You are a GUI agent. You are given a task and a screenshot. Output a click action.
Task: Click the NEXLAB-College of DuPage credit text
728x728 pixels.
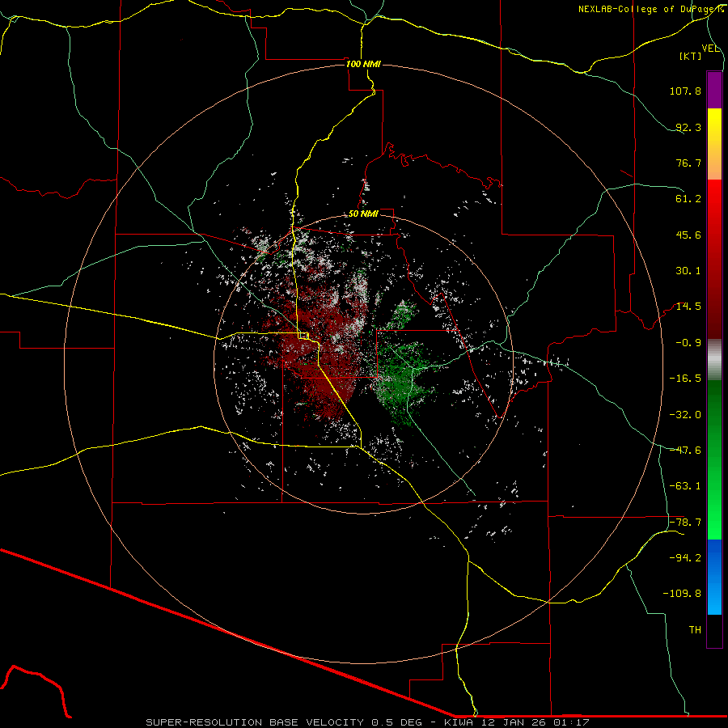[x=647, y=9]
